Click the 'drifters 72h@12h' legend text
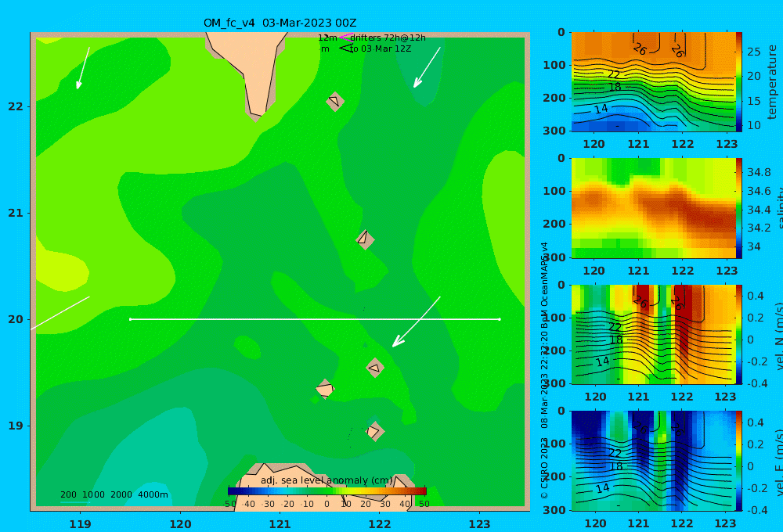The height and width of the screenshot is (532, 783). 388,38
